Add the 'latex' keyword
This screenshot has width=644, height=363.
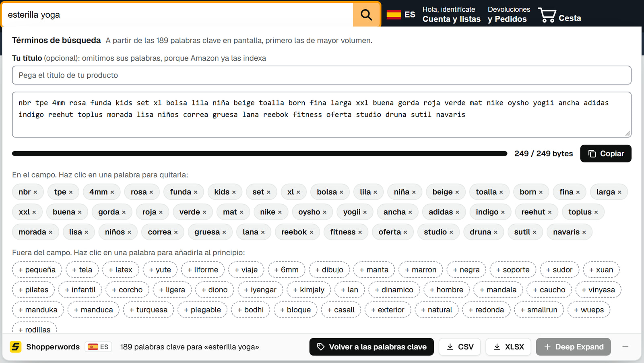click(120, 270)
